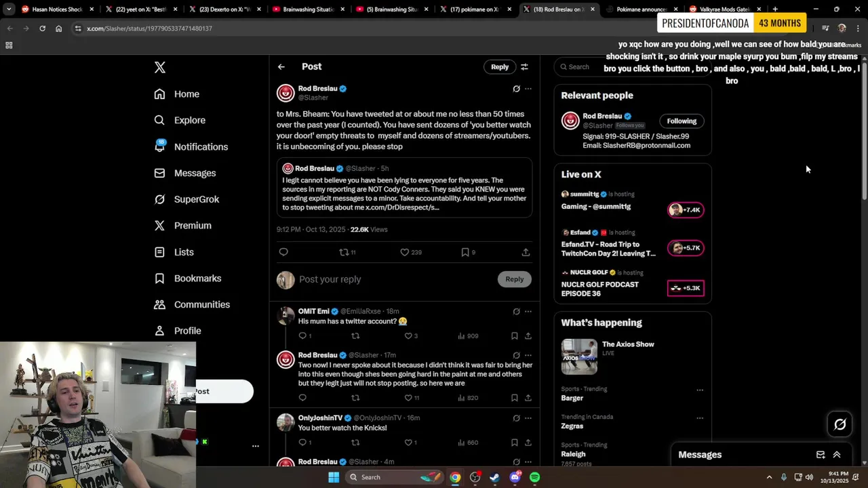This screenshot has width=868, height=488.
Task: Open the quoted Rod Breslau tweet
Action: click(404, 188)
